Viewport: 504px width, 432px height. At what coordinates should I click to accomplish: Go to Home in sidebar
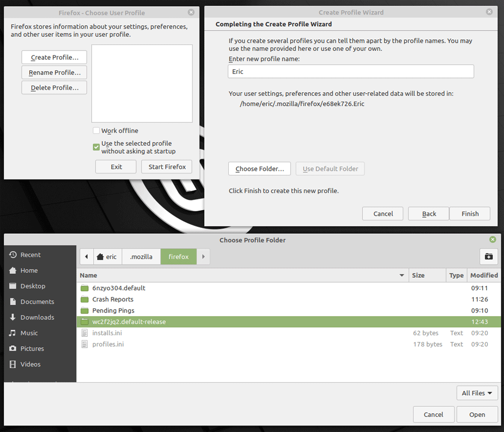pyautogui.click(x=40, y=270)
